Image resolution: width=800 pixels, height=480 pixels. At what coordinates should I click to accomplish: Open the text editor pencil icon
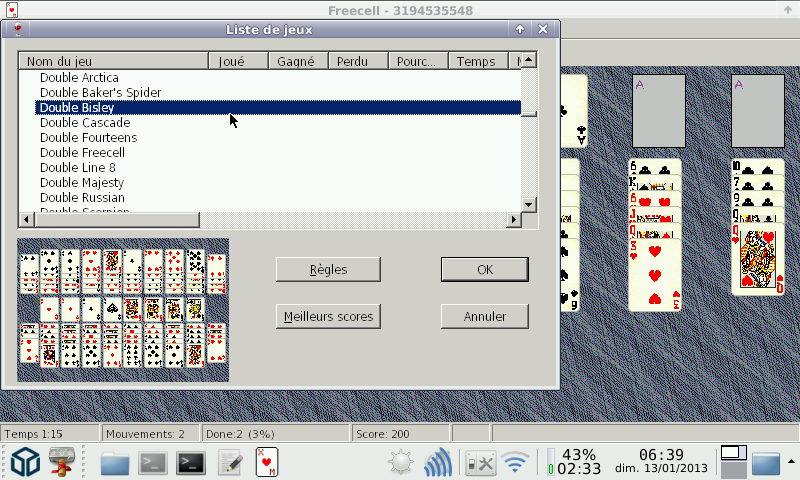tap(230, 463)
